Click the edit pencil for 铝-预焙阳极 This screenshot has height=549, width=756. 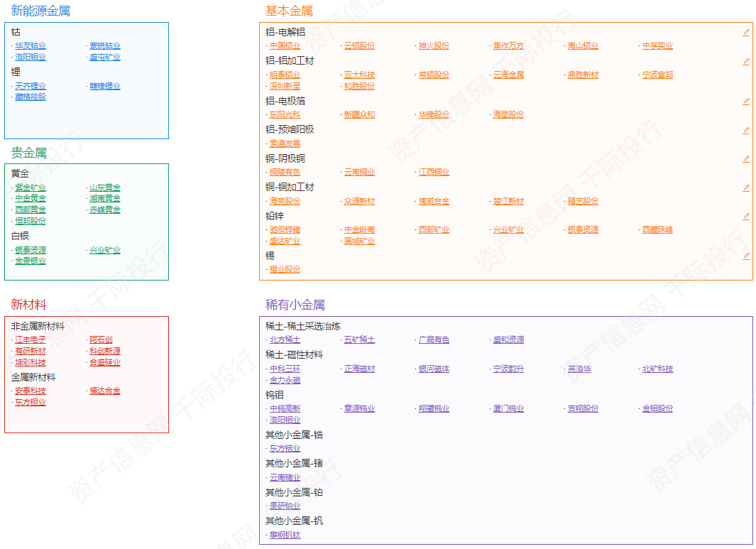pyautogui.click(x=746, y=130)
